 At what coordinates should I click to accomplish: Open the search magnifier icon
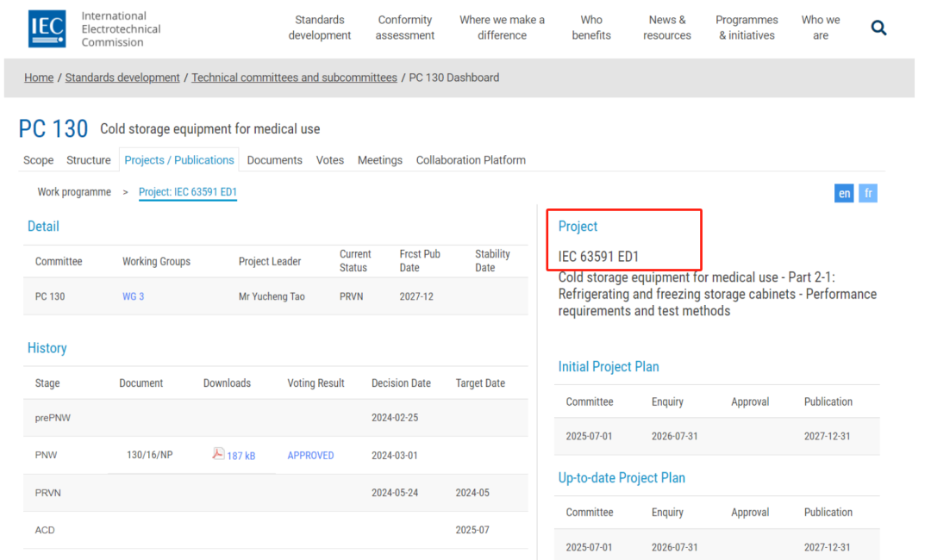pos(878,28)
